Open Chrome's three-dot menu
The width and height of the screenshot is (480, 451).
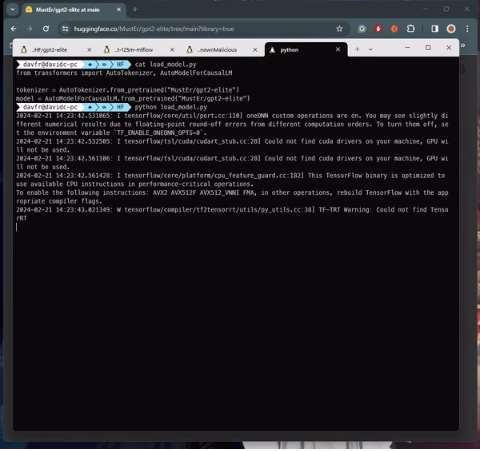point(467,29)
